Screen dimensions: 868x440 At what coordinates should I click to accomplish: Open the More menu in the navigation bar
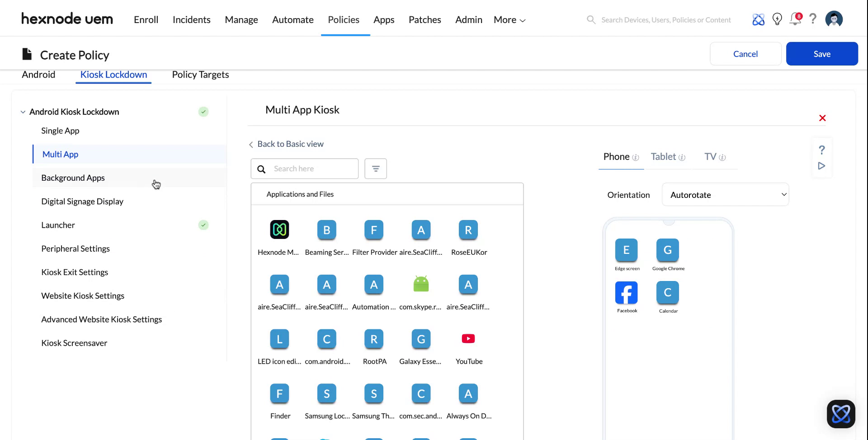pos(509,19)
